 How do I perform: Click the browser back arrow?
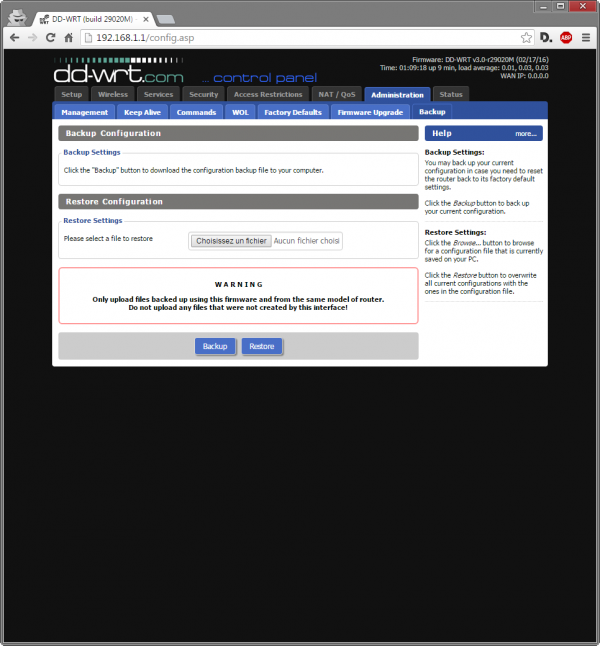click(14, 37)
